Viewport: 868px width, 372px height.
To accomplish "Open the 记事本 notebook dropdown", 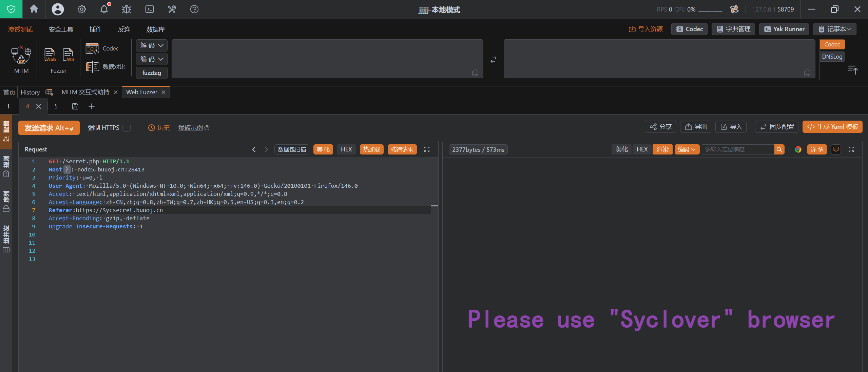I will [834, 29].
